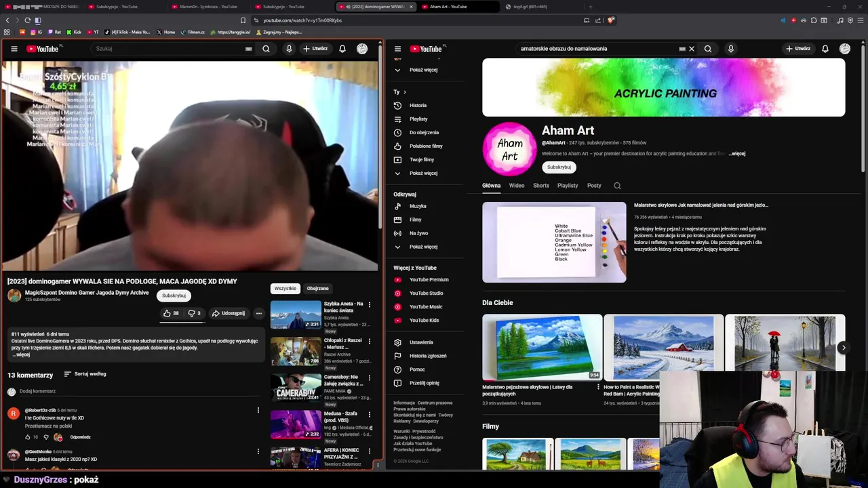Click voice search microphone in right window
The width and height of the screenshot is (868, 488).
coord(730,49)
